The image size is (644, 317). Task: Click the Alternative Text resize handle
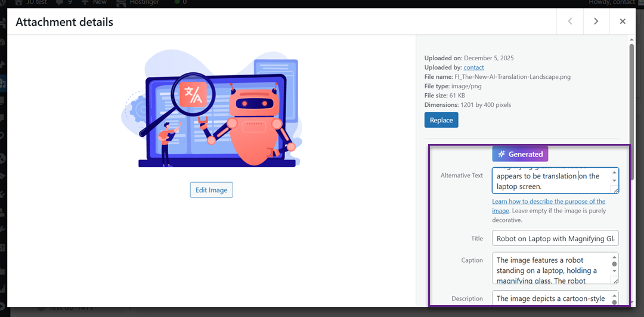615,190
